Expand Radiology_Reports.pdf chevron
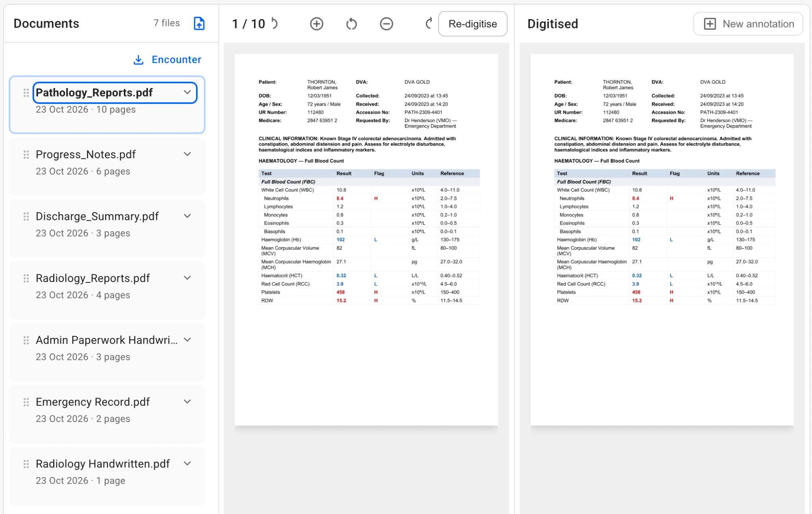The height and width of the screenshot is (514, 812). (x=187, y=278)
